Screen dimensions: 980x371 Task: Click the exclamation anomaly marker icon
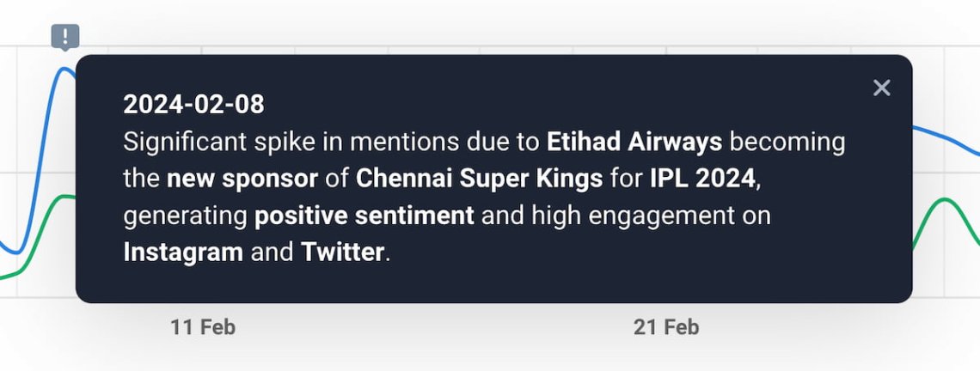(65, 36)
